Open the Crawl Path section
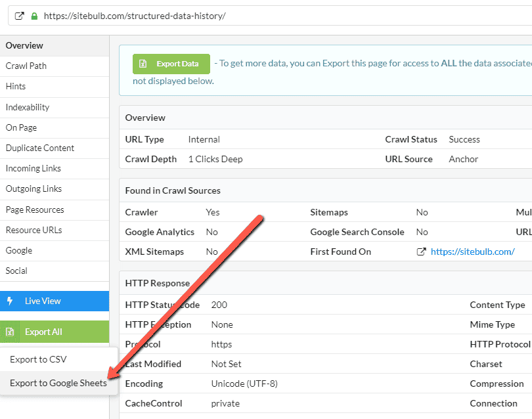This screenshot has width=532, height=419. [55, 66]
